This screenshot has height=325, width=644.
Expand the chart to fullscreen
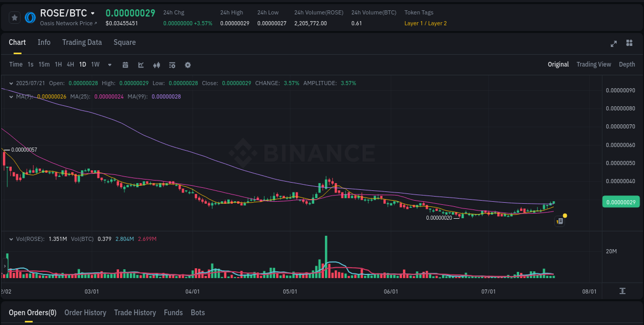(614, 44)
